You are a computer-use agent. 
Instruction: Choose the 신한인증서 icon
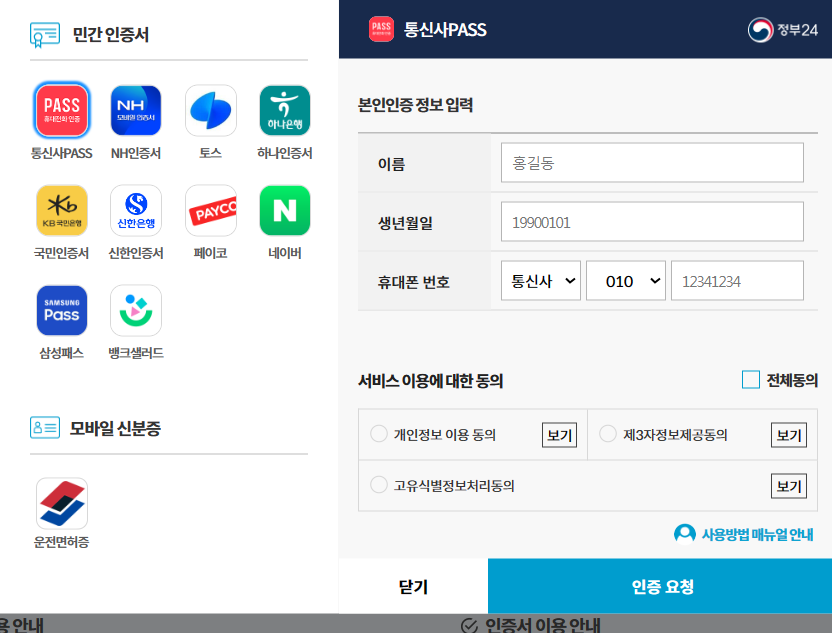[136, 210]
